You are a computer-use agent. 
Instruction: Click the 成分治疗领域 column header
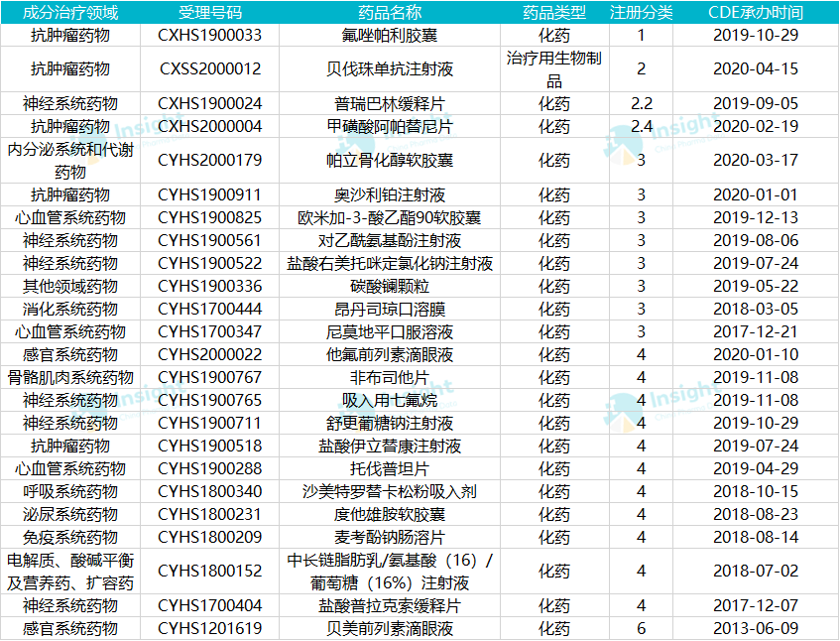pos(70,12)
